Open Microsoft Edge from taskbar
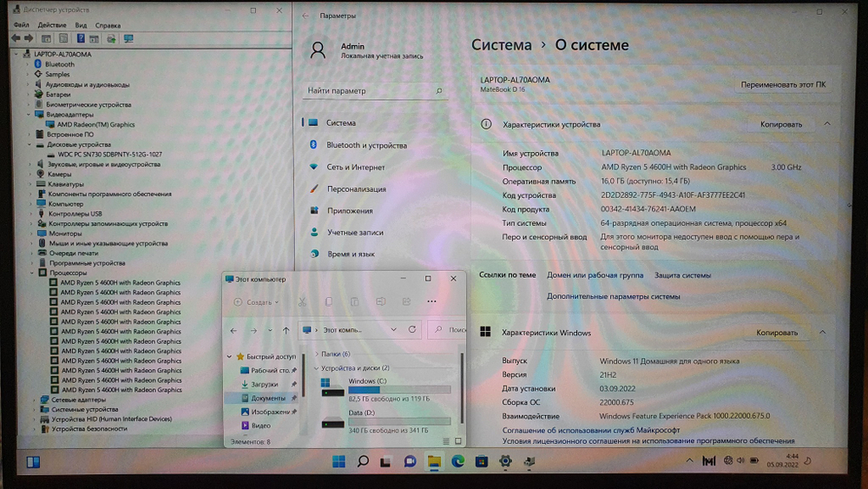 (457, 461)
